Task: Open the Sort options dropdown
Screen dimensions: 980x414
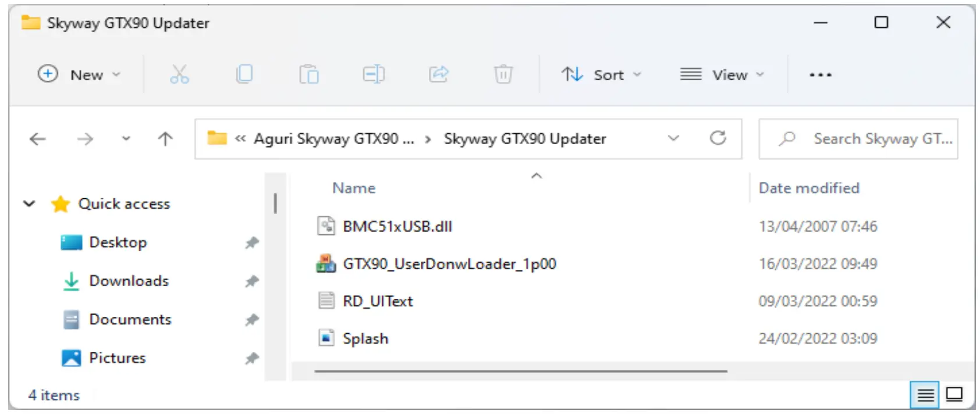Action: coord(602,74)
